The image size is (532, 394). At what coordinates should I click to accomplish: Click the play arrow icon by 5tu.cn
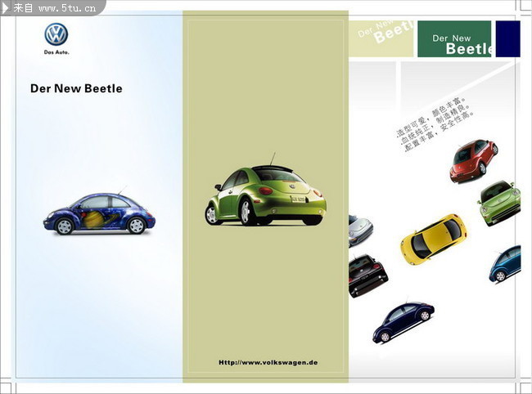pyautogui.click(x=6, y=8)
